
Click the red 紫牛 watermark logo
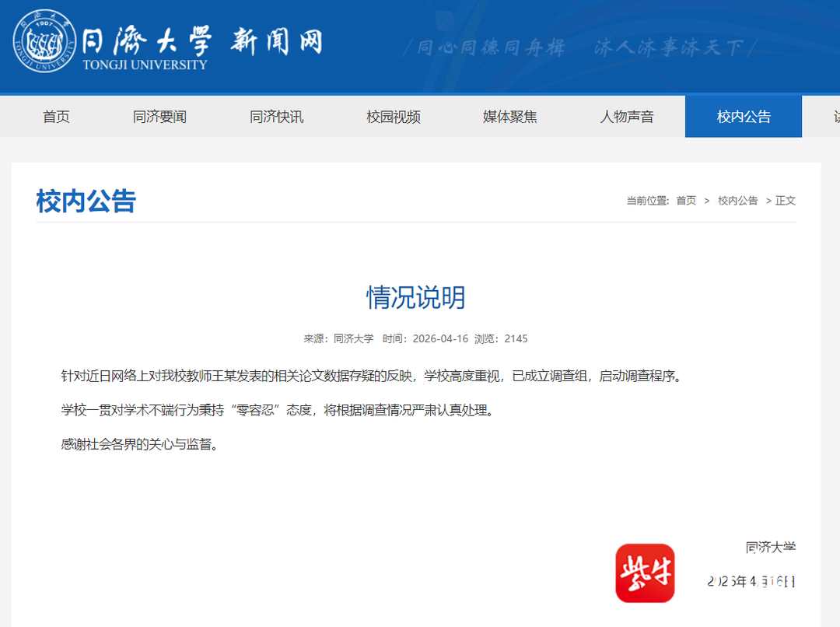click(645, 573)
